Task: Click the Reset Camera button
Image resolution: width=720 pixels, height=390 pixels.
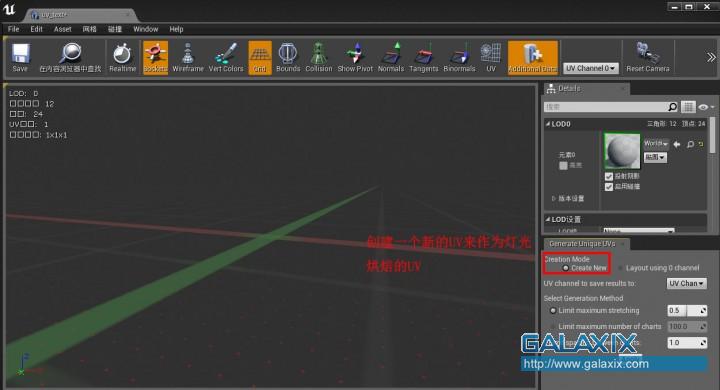Action: point(647,57)
